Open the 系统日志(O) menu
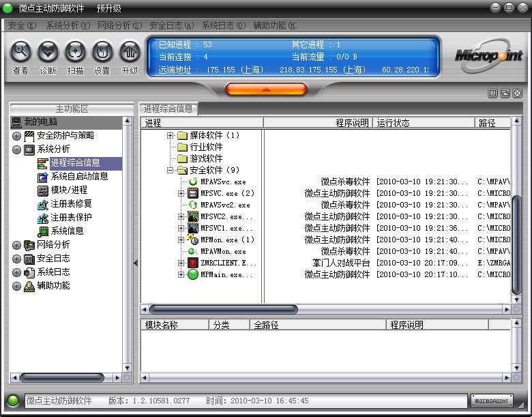 coord(224,25)
